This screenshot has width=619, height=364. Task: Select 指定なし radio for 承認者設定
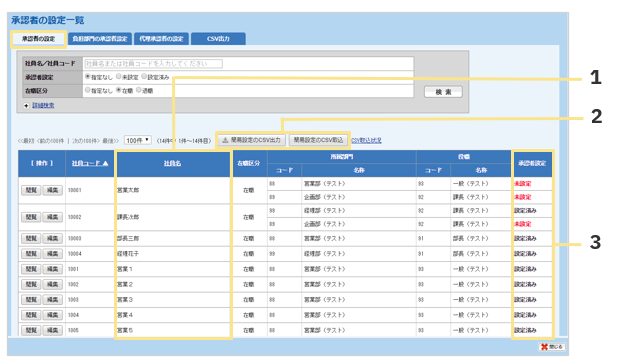point(88,77)
